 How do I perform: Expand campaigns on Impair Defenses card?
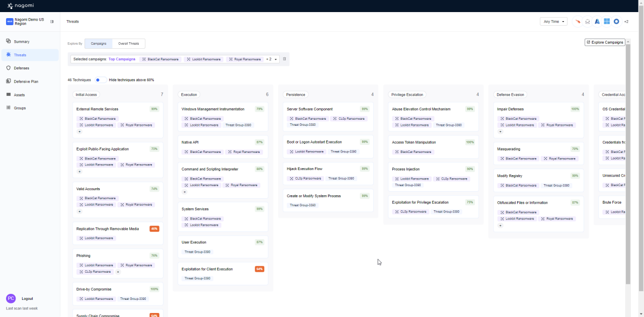(x=500, y=131)
